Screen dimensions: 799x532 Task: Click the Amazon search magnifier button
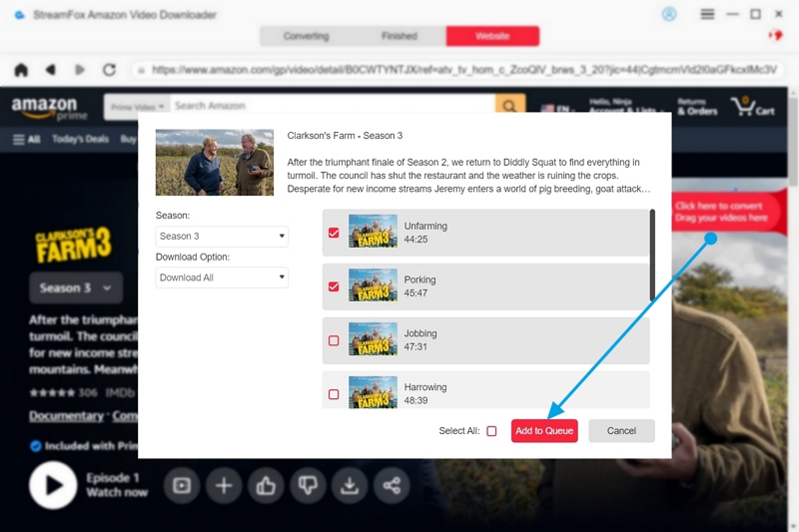coord(509,106)
